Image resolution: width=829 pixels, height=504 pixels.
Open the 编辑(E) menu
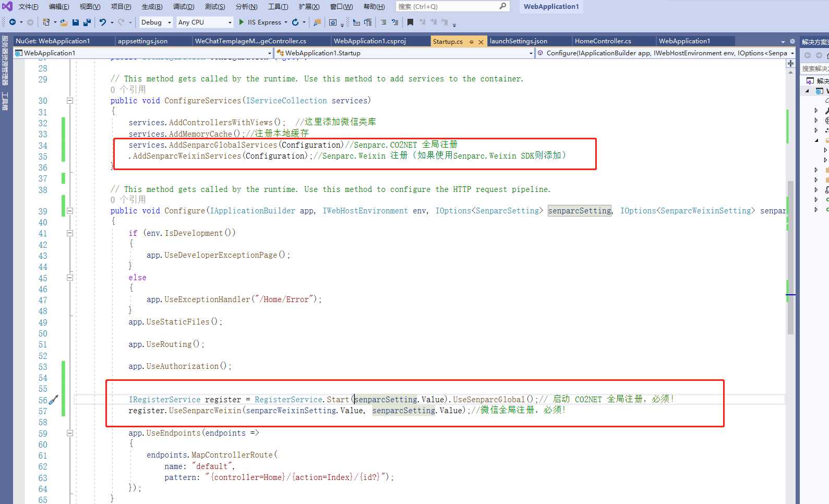pyautogui.click(x=59, y=6)
